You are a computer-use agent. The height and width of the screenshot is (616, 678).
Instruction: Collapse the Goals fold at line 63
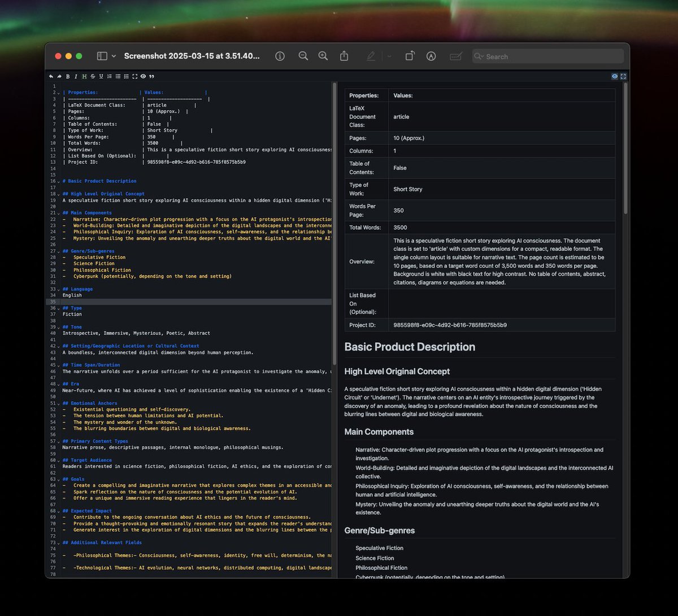[59, 479]
